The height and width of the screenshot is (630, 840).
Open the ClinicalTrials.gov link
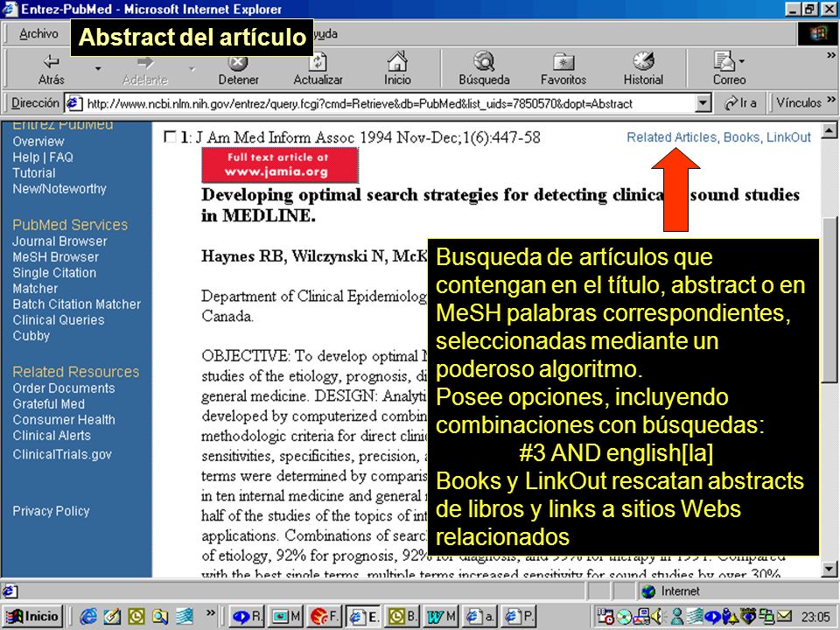coord(62,454)
